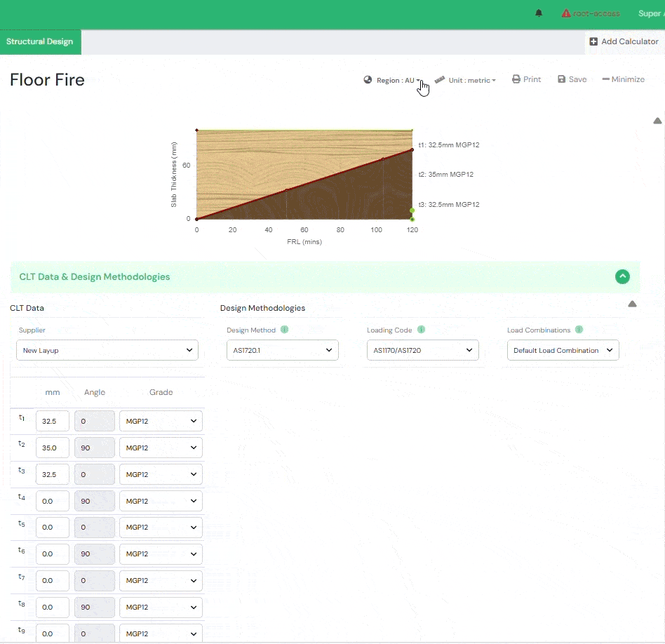
Task: Open the Default Load Combination dropdown
Action: coord(563,350)
